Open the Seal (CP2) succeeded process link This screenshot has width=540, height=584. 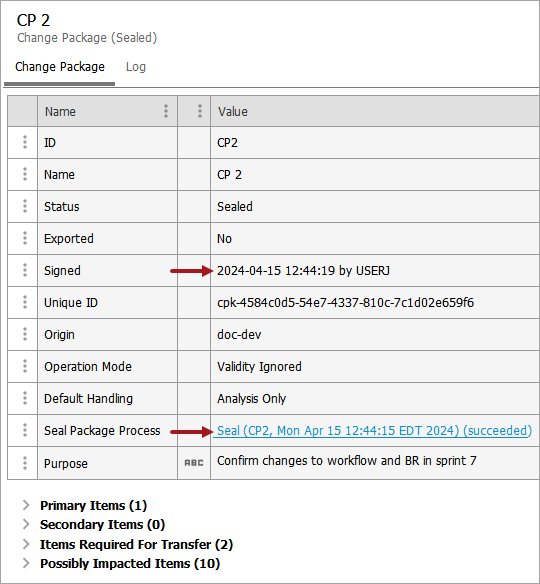coord(374,431)
